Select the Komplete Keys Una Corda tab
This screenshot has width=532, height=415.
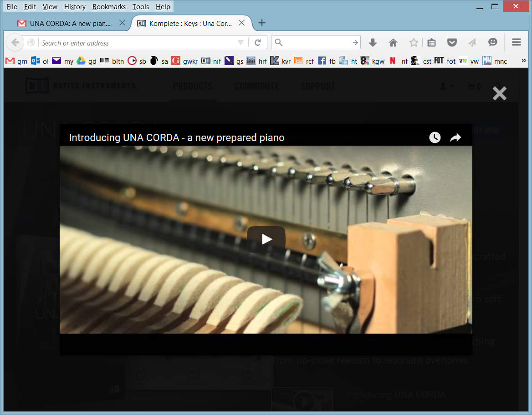click(190, 23)
